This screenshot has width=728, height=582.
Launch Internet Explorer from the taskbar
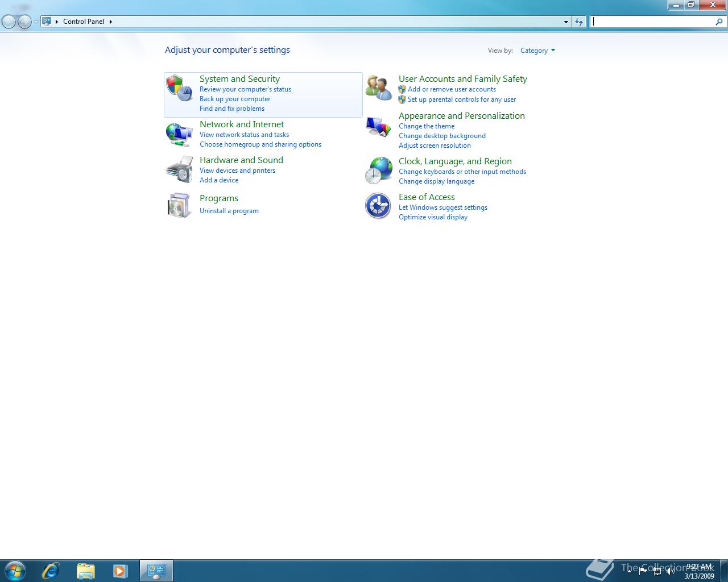tap(51, 570)
